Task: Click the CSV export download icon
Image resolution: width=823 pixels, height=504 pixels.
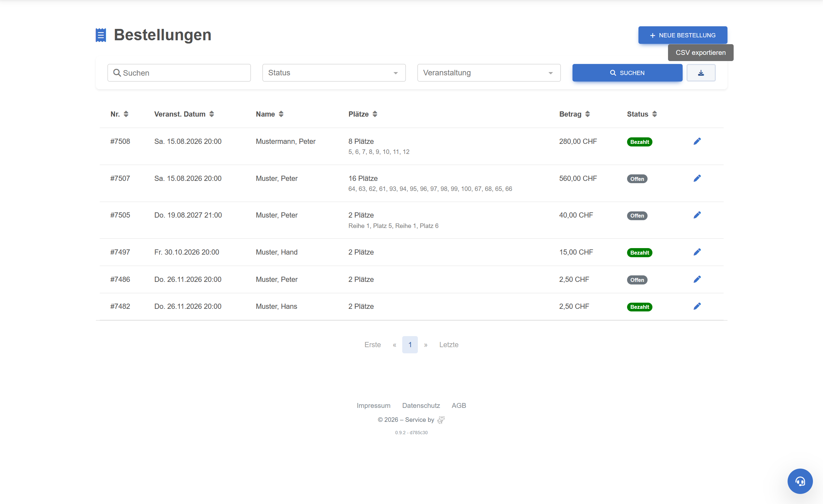Action: pos(701,73)
